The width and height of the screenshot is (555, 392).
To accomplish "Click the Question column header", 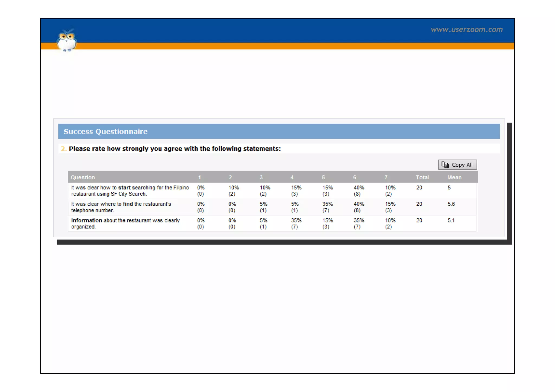I will pyautogui.click(x=83, y=177).
